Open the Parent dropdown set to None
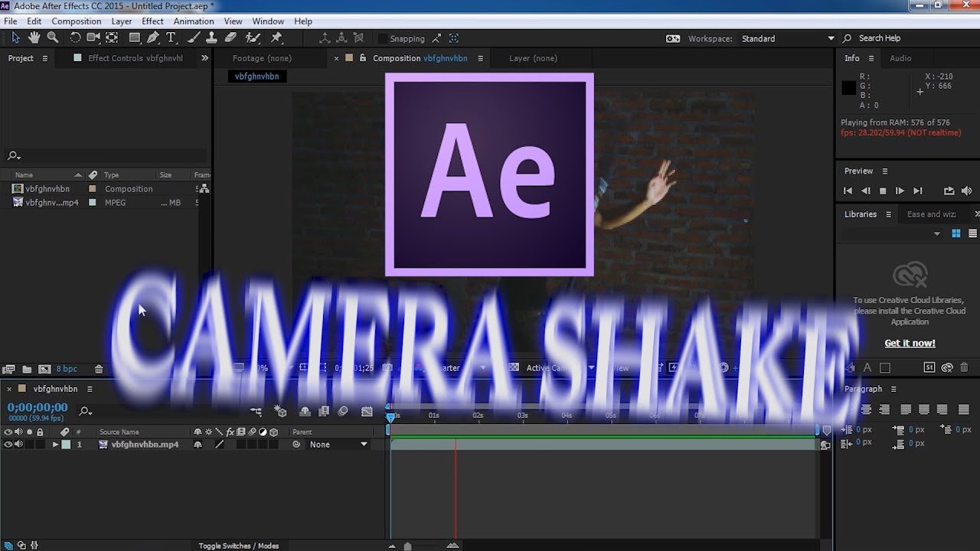The image size is (980, 551). pos(338,445)
